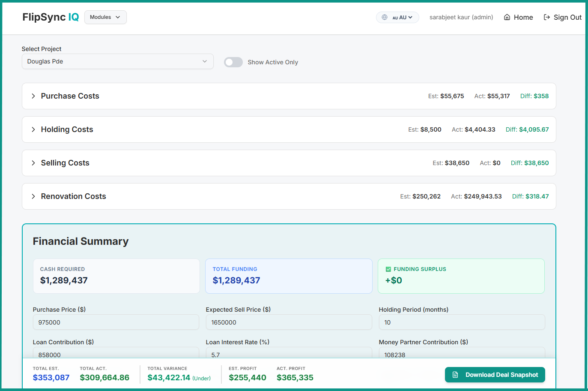Click the Purchase Costs chevron icon
This screenshot has width=588, height=391.
click(x=33, y=96)
